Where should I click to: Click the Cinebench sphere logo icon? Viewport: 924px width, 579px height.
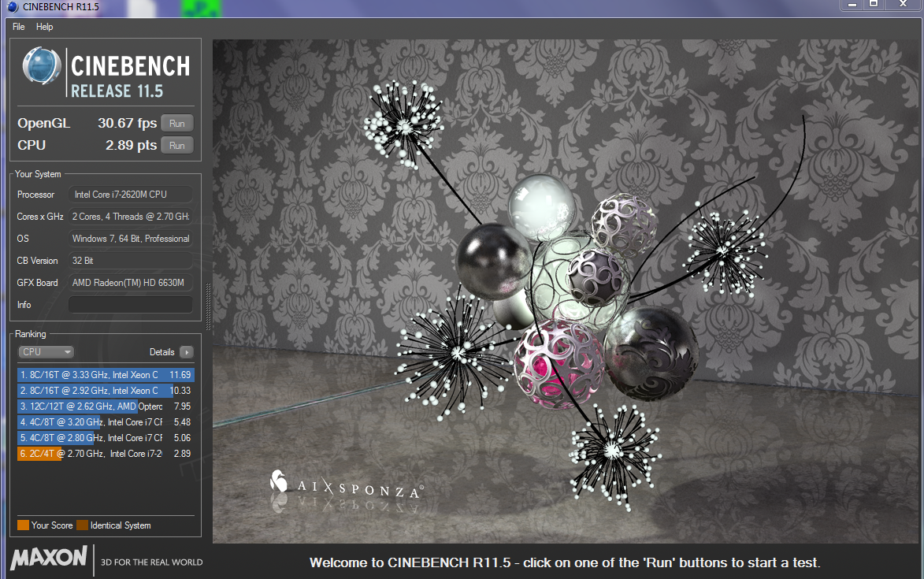point(41,65)
